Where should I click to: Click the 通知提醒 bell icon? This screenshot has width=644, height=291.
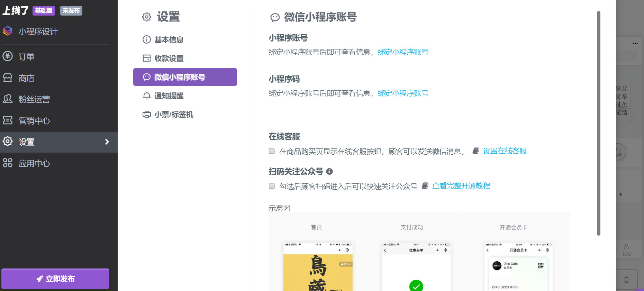point(147,96)
